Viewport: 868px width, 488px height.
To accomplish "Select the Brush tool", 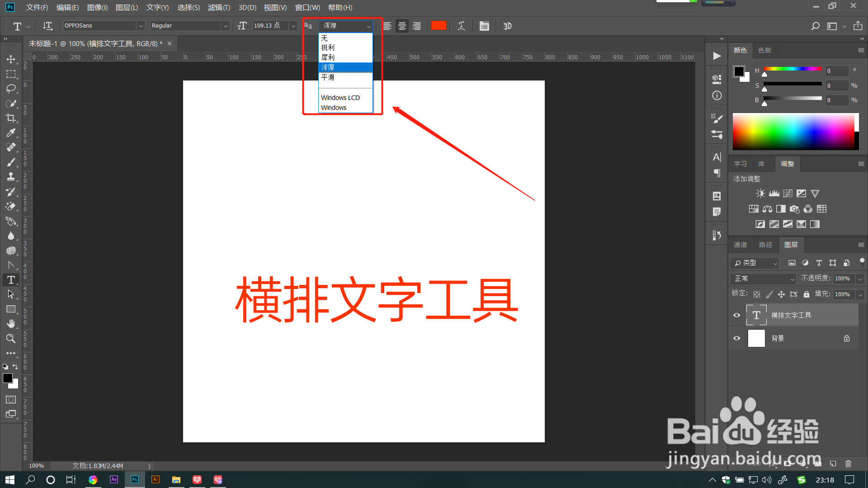I will [x=11, y=162].
